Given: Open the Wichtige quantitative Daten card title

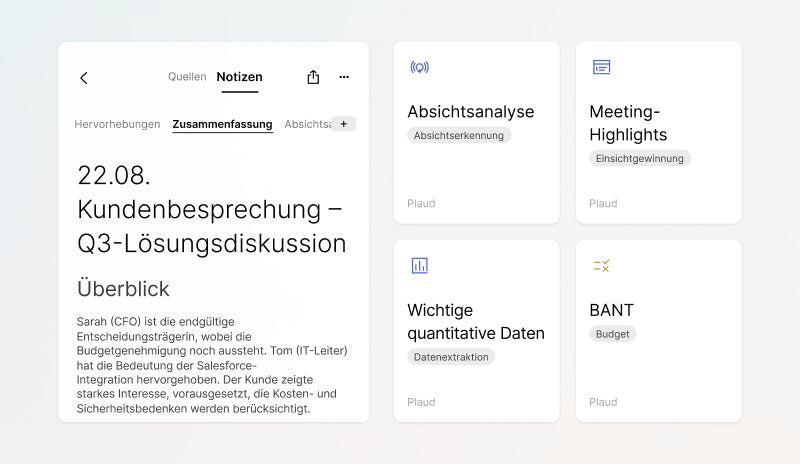Looking at the screenshot, I should pos(476,321).
